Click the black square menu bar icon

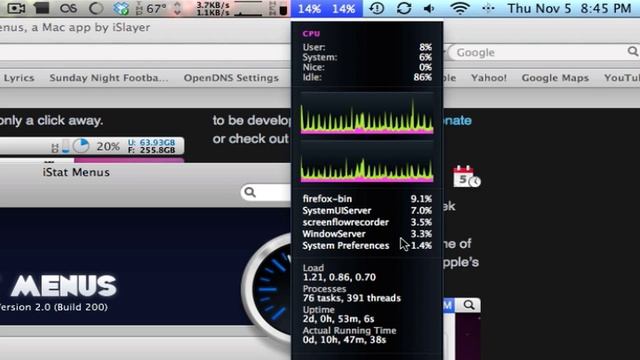[41, 8]
